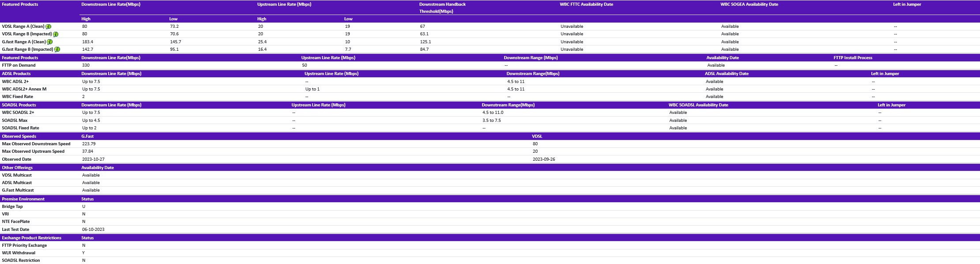Click the "Downstream Handback Threshold(Mbps)" header
Screen dimensions: 980x264
(x=442, y=8)
